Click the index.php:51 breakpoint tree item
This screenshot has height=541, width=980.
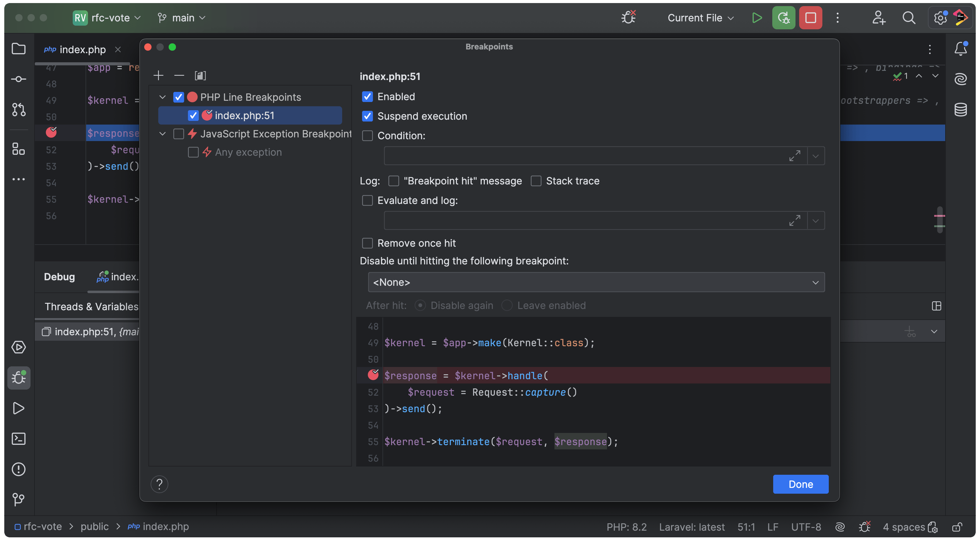[x=245, y=114]
